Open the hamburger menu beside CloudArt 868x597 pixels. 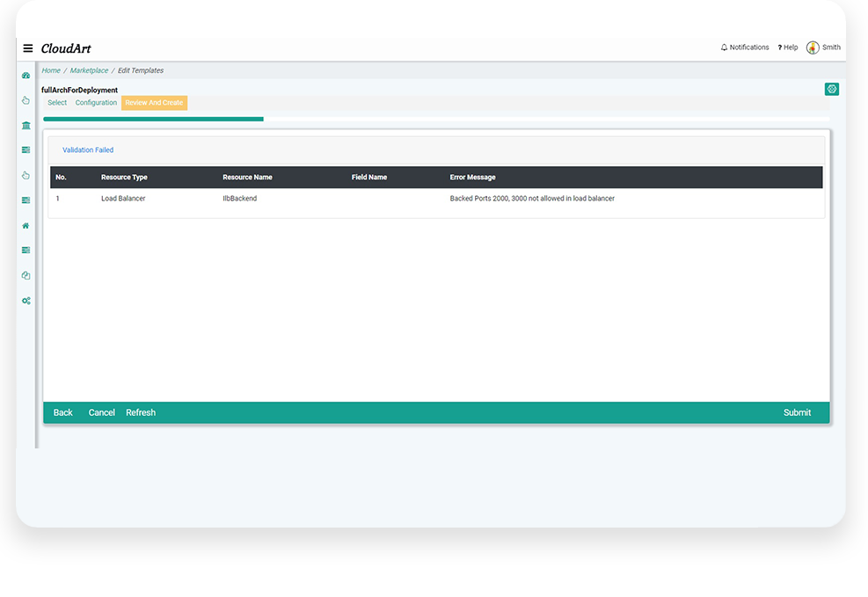pyautogui.click(x=28, y=48)
